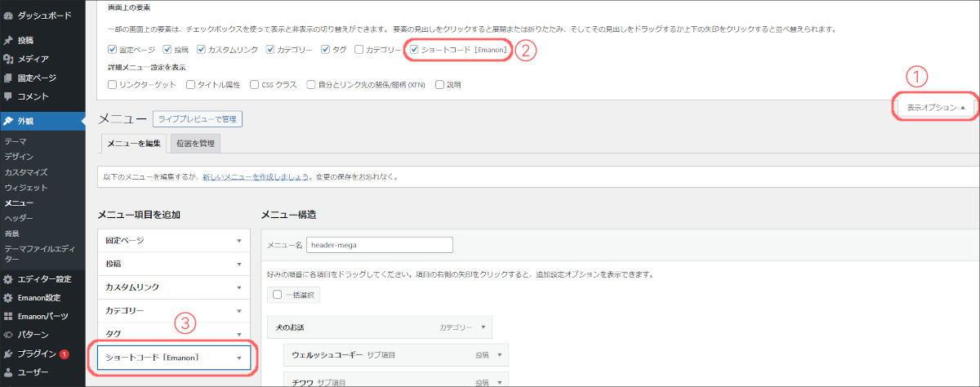Expand the カスタムリンク accordion section
This screenshot has height=387, width=980.
(173, 287)
